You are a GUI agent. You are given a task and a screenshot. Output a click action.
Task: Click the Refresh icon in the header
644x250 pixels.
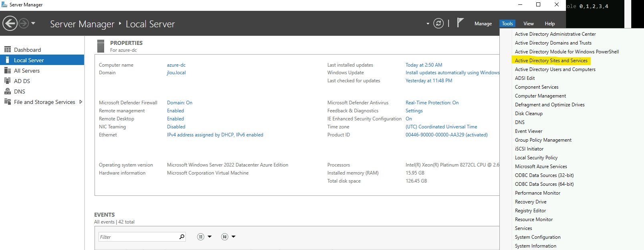tap(439, 23)
